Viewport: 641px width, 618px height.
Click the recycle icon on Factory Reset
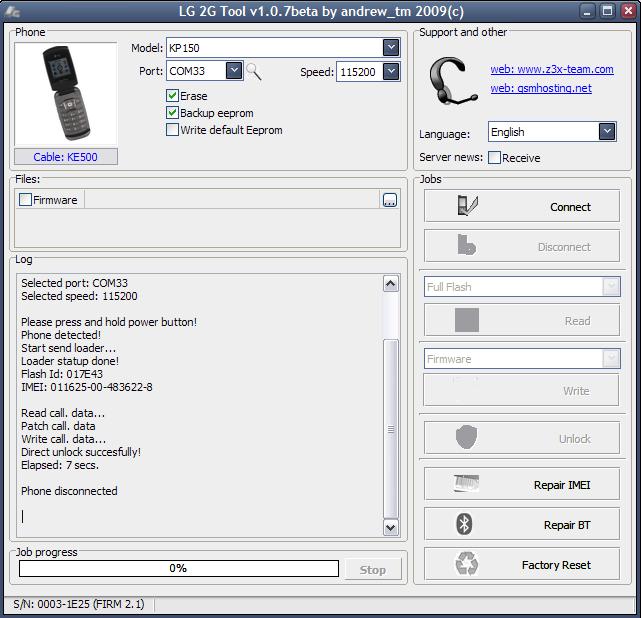point(466,564)
